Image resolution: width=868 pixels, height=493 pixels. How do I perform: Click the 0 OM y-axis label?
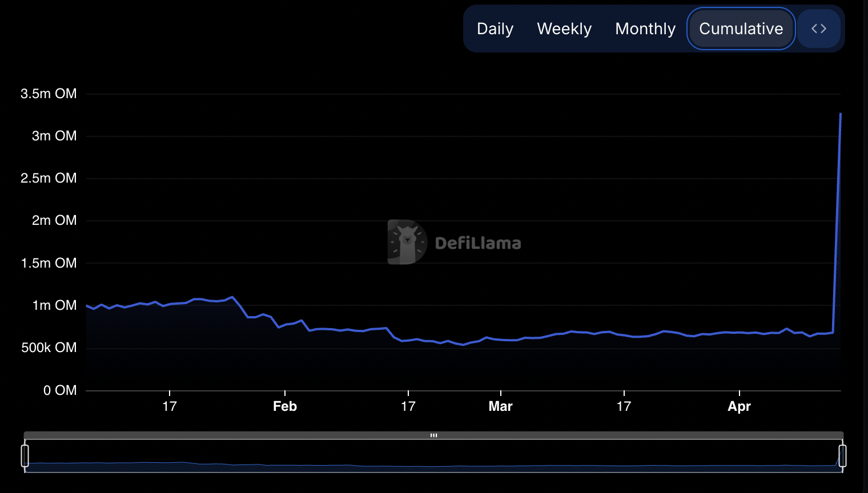(60, 390)
